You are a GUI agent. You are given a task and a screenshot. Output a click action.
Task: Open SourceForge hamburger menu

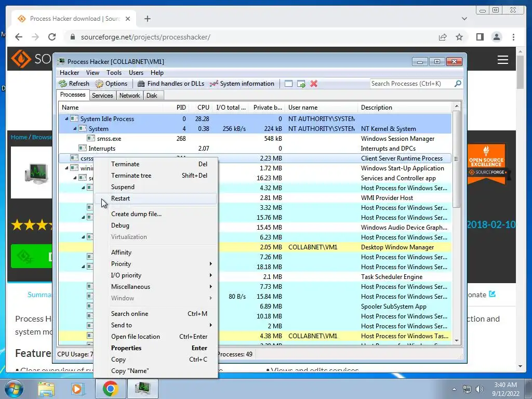pyautogui.click(x=502, y=60)
